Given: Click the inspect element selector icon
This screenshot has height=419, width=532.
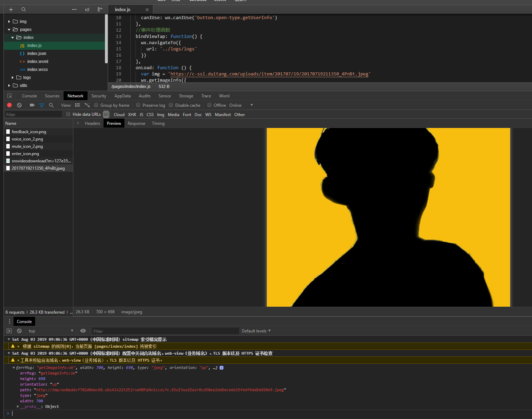Looking at the screenshot, I should tap(10, 96).
